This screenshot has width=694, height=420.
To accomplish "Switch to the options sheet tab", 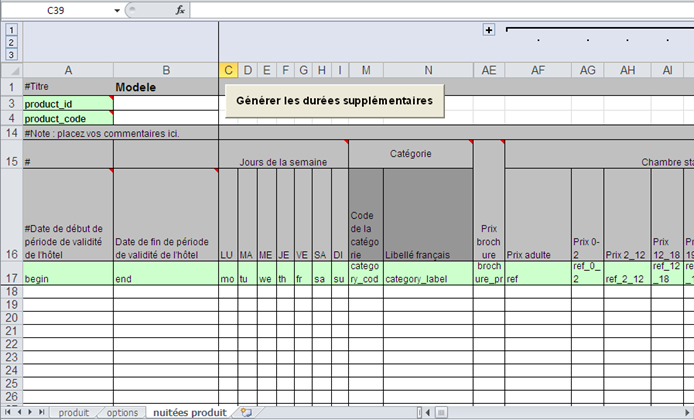I will (x=122, y=412).
